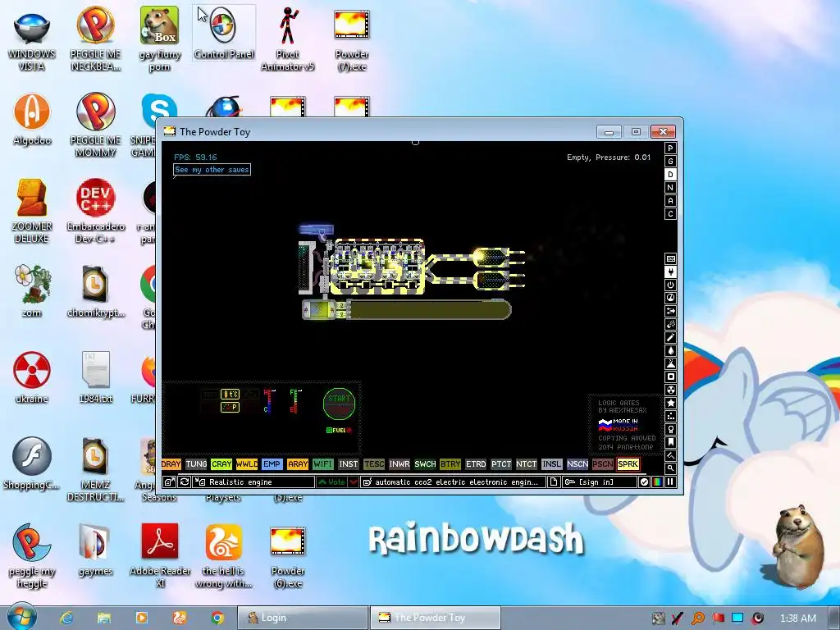Select the SWCH element
Screen dimensions: 840x630
pos(425,464)
